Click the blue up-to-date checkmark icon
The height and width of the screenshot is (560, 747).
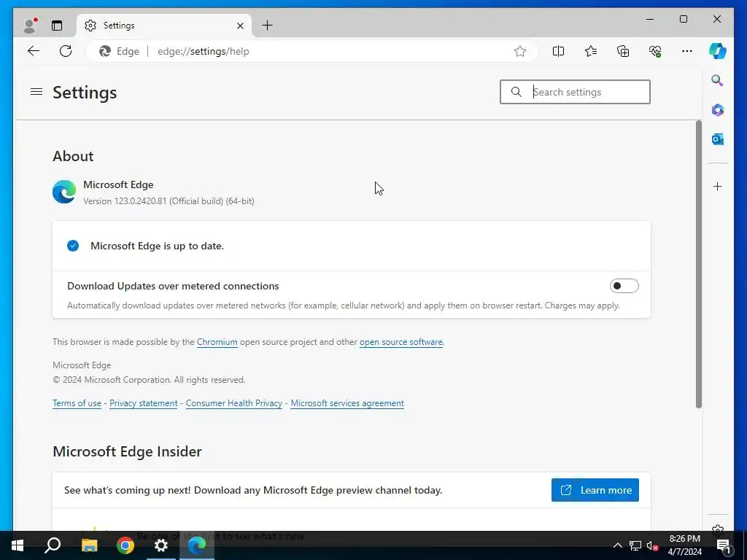(73, 246)
